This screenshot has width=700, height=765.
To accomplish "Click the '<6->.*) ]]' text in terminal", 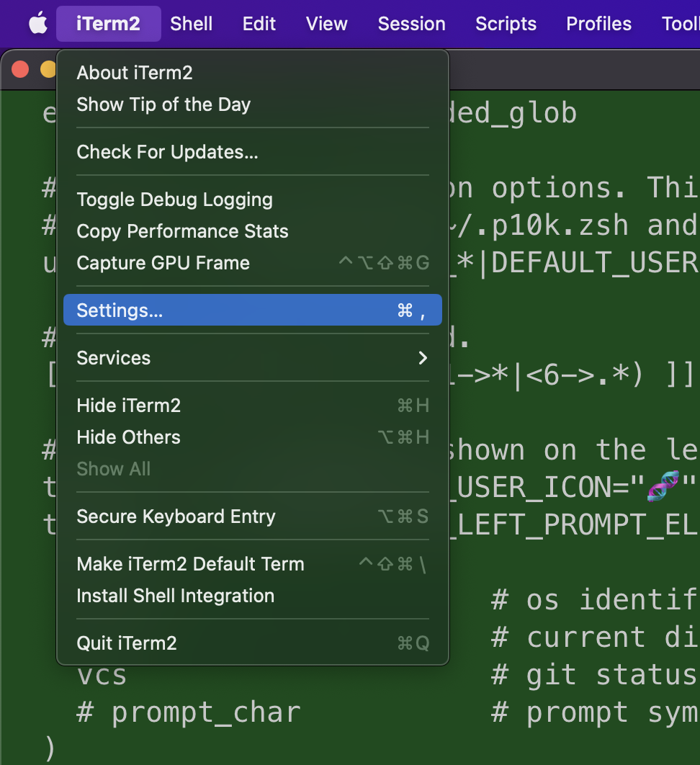I will (611, 375).
